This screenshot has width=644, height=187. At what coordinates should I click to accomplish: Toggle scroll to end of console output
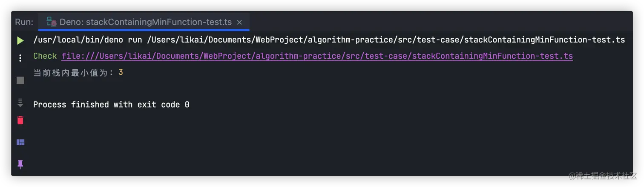(x=20, y=102)
